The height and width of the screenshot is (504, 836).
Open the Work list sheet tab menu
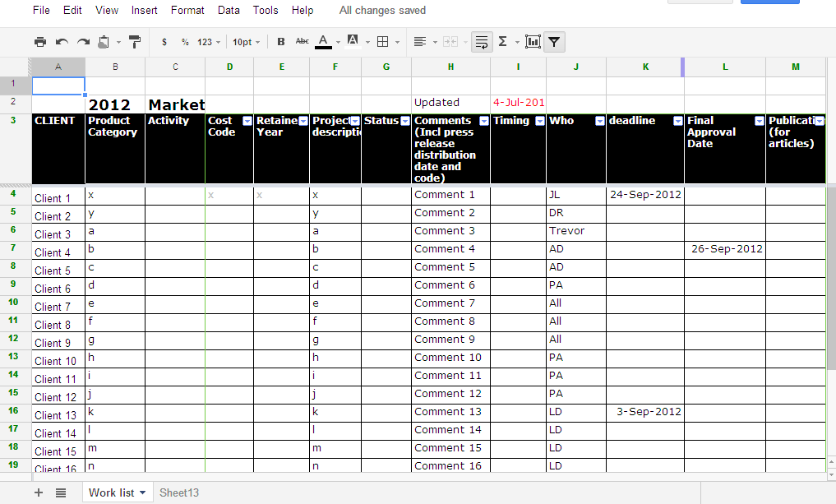[x=141, y=492]
